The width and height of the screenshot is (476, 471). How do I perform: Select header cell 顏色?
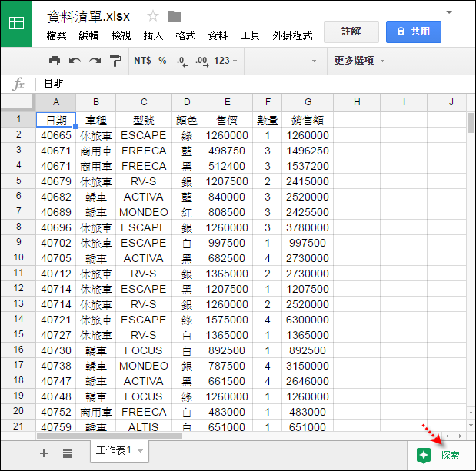(187, 120)
